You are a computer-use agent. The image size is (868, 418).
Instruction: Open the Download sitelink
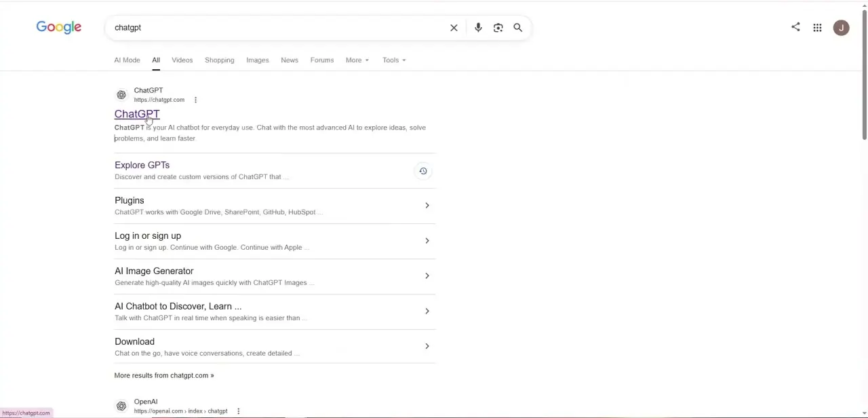[134, 341]
